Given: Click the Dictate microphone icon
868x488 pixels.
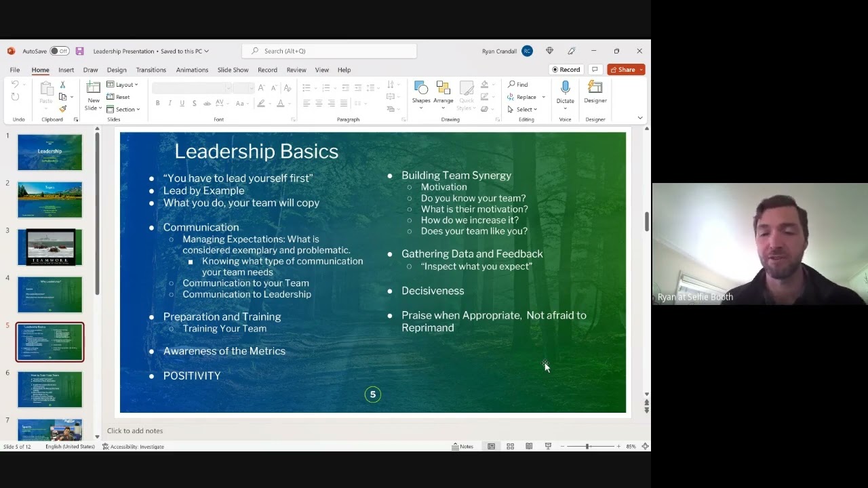Looking at the screenshot, I should pyautogui.click(x=565, y=87).
